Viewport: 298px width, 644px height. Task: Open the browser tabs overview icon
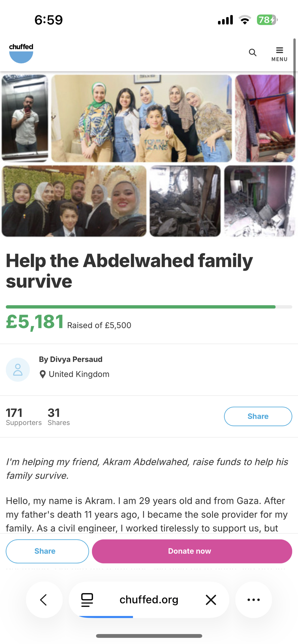click(87, 600)
